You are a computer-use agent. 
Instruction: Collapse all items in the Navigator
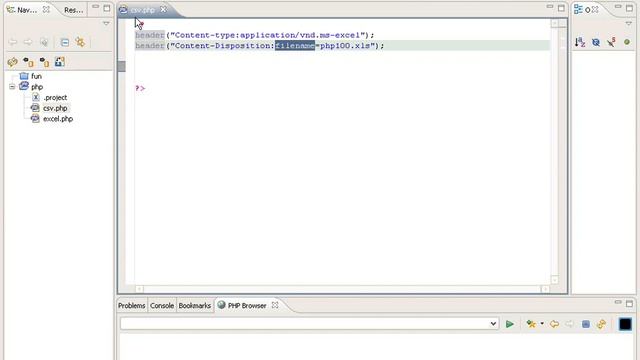click(x=64, y=42)
